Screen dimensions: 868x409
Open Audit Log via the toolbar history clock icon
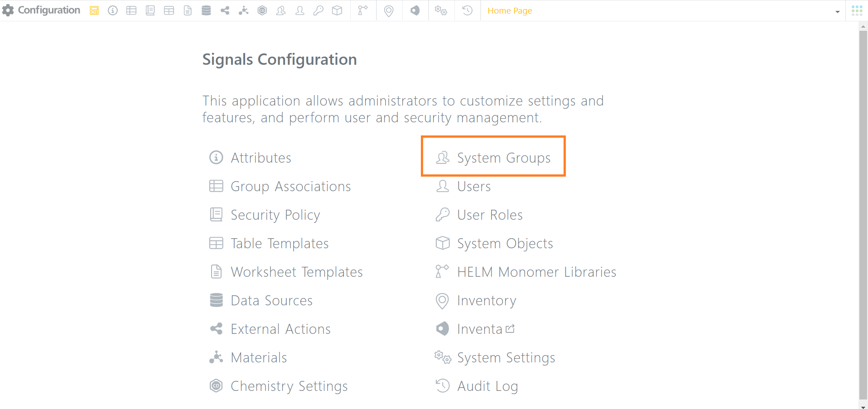point(468,10)
